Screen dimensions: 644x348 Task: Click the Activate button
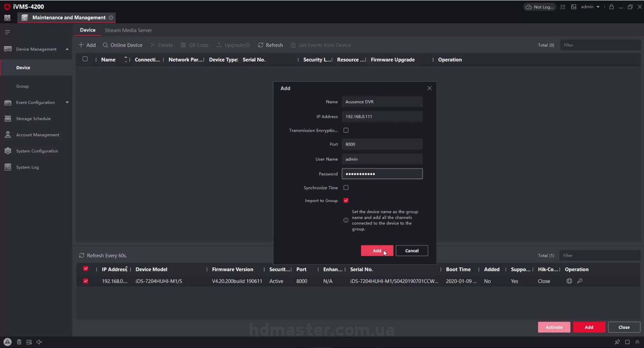point(554,327)
